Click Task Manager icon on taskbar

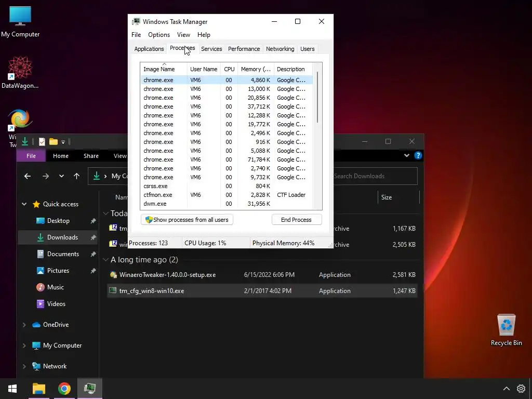click(x=89, y=389)
